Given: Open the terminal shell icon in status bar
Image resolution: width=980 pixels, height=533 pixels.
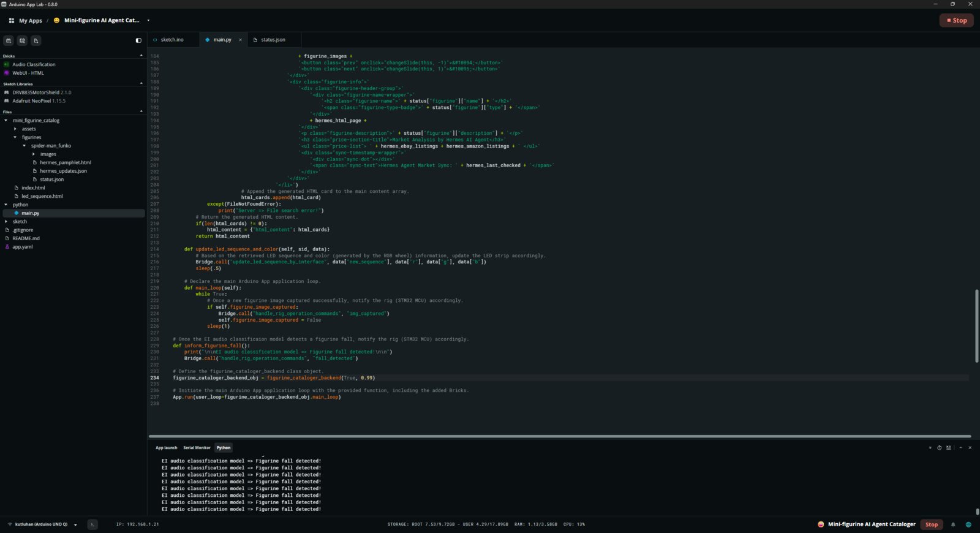Looking at the screenshot, I should [92, 524].
